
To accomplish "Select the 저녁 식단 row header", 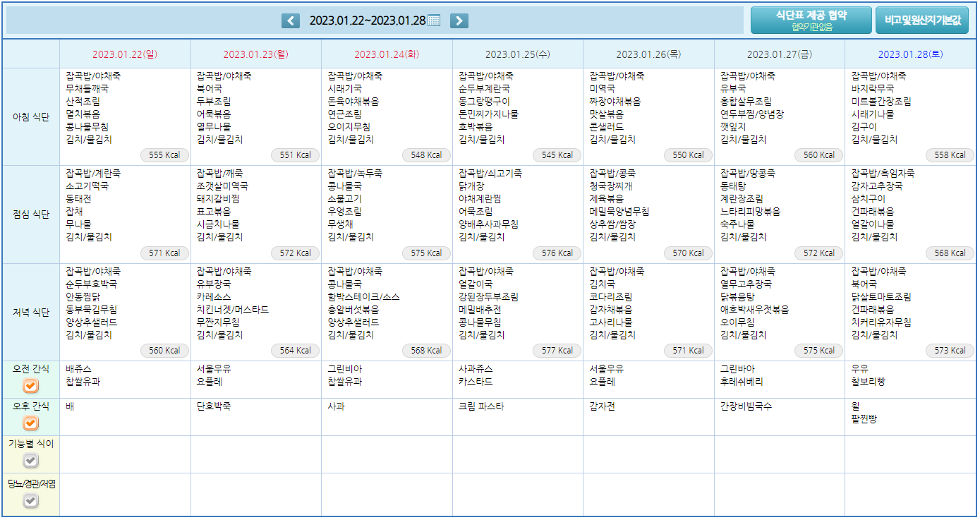I will [x=31, y=313].
